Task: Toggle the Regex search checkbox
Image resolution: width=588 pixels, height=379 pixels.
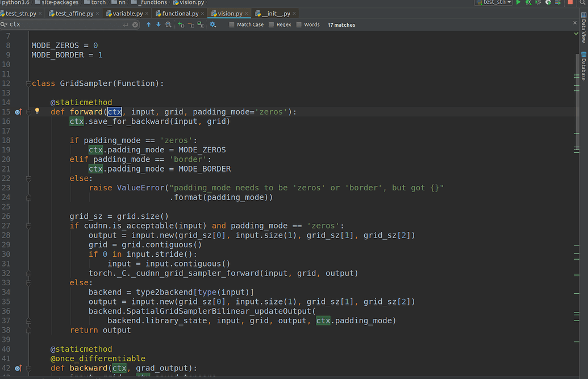Action: tap(271, 25)
